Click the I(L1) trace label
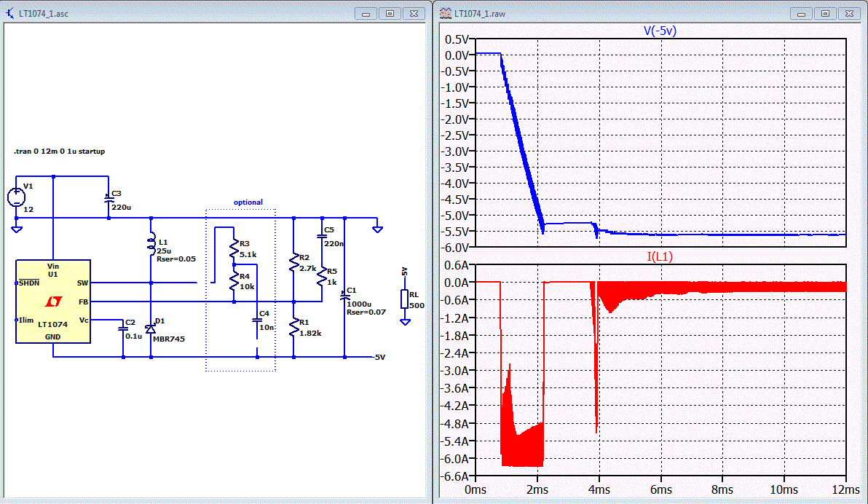 click(x=660, y=256)
